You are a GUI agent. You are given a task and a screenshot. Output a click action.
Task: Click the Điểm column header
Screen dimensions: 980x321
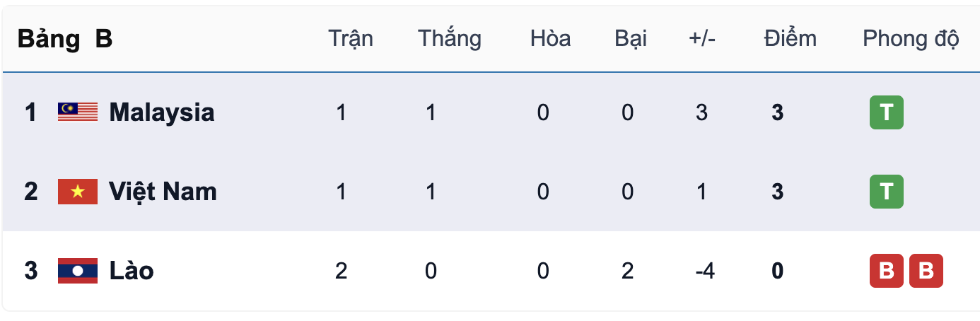(x=790, y=39)
